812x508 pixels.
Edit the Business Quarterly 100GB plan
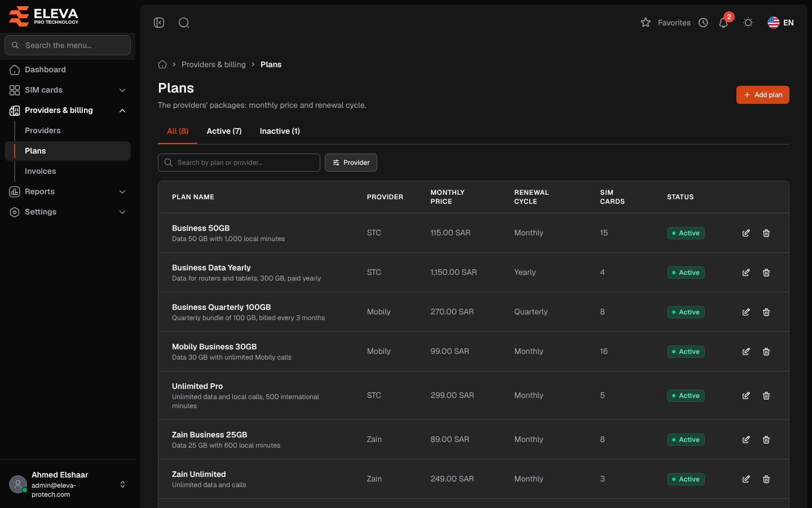(746, 312)
